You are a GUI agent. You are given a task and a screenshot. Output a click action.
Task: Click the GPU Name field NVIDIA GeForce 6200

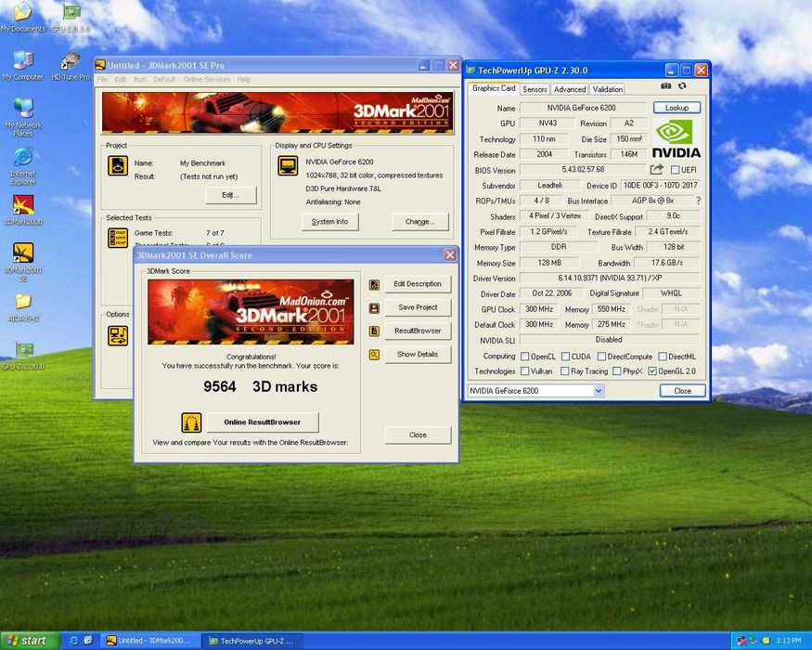(x=582, y=108)
